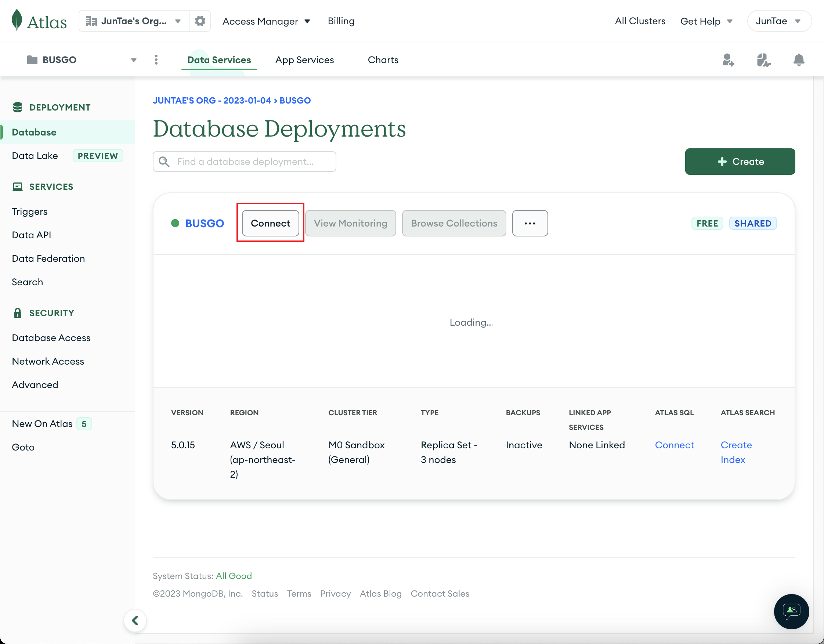Viewport: 824px width, 644px height.
Task: Click the Connect button for BUSGO
Action: (x=270, y=223)
